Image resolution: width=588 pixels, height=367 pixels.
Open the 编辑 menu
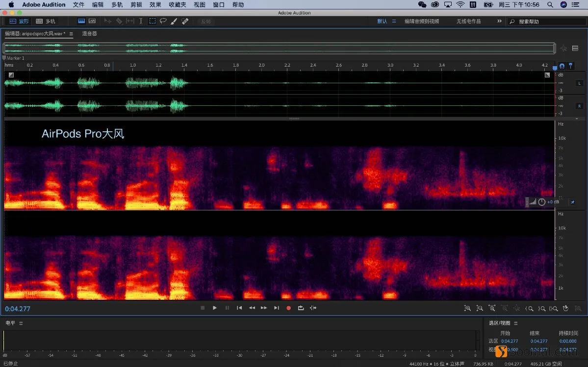tap(98, 4)
